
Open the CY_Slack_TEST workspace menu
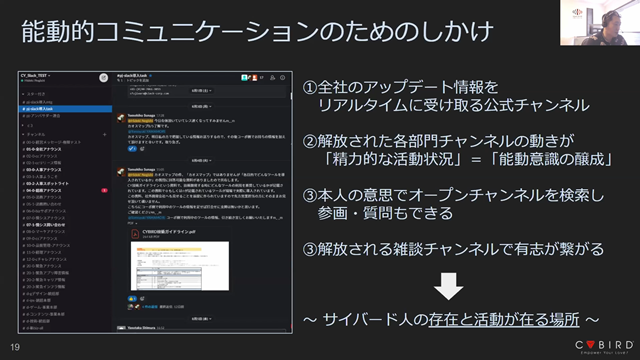coord(36,76)
